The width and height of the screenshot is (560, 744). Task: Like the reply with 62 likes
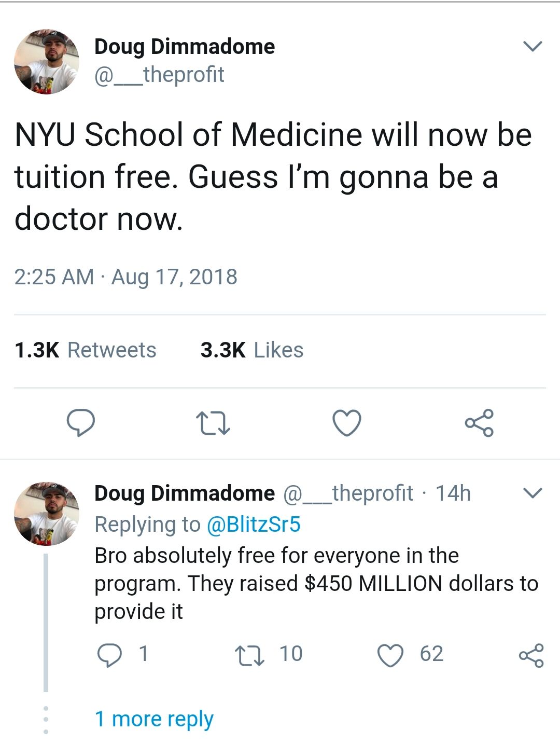coord(390,654)
